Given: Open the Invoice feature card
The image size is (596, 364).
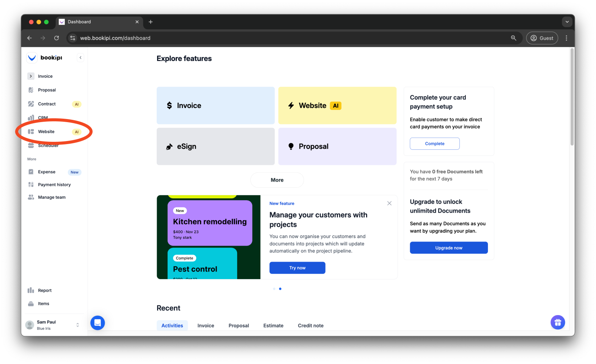Looking at the screenshot, I should (x=215, y=105).
